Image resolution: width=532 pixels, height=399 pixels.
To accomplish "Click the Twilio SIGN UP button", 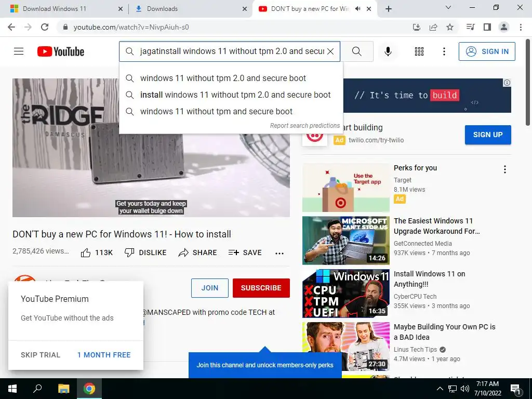I will pyautogui.click(x=488, y=135).
